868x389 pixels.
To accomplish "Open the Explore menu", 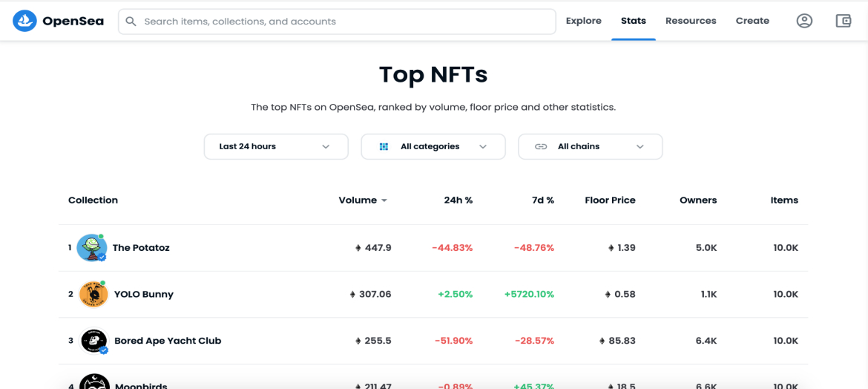I will pos(583,21).
